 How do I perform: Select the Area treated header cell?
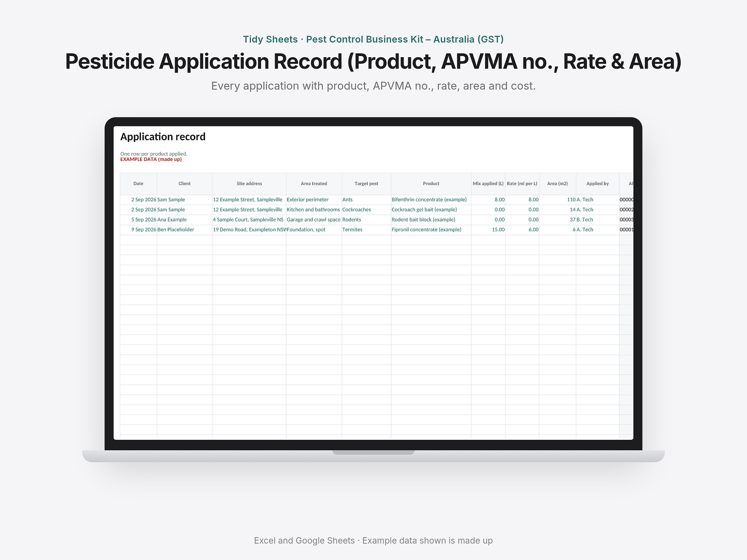point(314,184)
